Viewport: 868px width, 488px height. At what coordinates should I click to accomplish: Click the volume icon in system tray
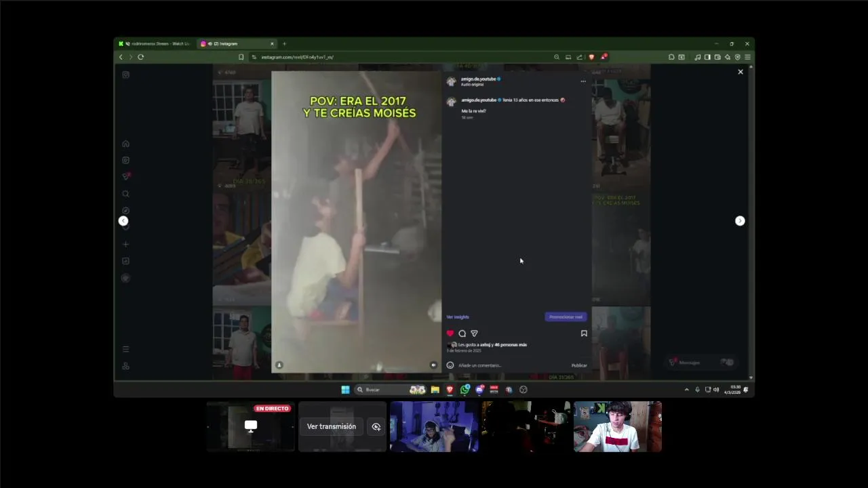716,390
